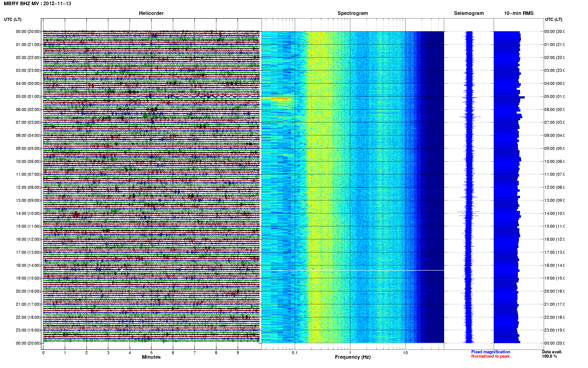This screenshot has height=368, width=588.
Task: Click the "UTC (LT)" label beside the 10-min RMS panel
Action: tap(553, 19)
